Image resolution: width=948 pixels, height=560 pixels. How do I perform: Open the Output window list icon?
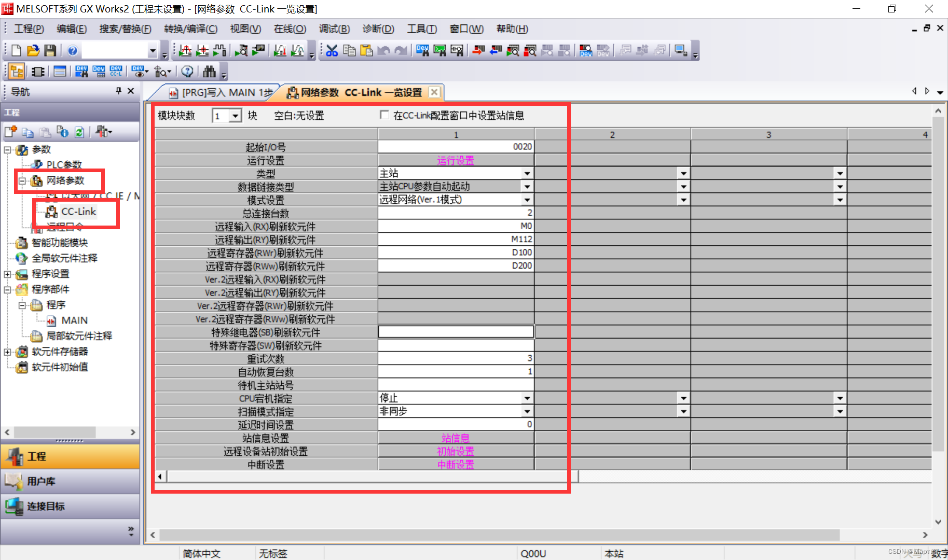pos(60,72)
